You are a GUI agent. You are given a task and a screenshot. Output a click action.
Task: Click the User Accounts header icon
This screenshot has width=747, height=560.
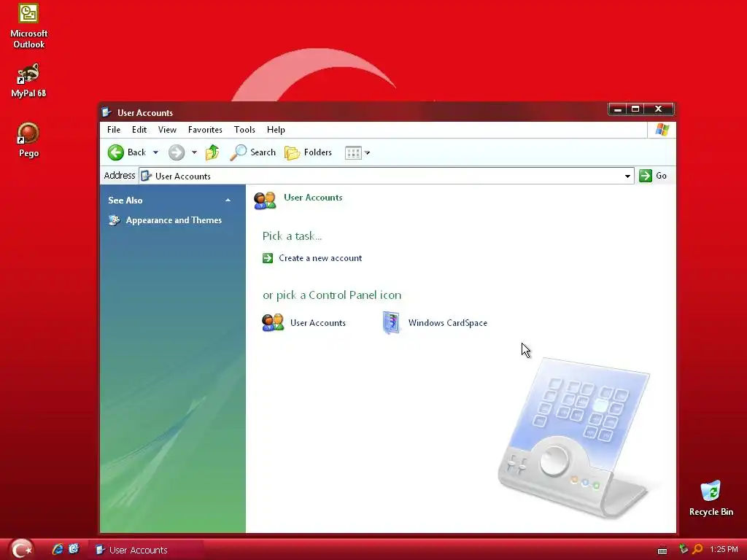[x=265, y=200]
